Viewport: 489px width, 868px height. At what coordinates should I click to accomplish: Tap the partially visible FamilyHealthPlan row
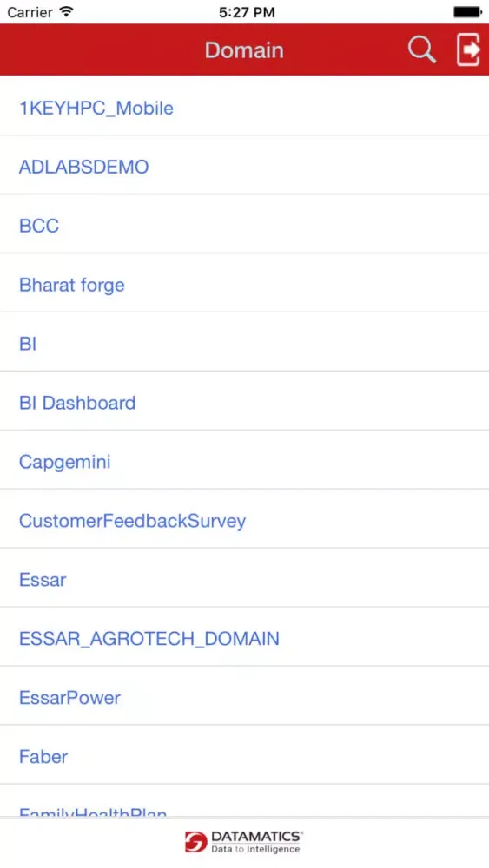point(244,801)
